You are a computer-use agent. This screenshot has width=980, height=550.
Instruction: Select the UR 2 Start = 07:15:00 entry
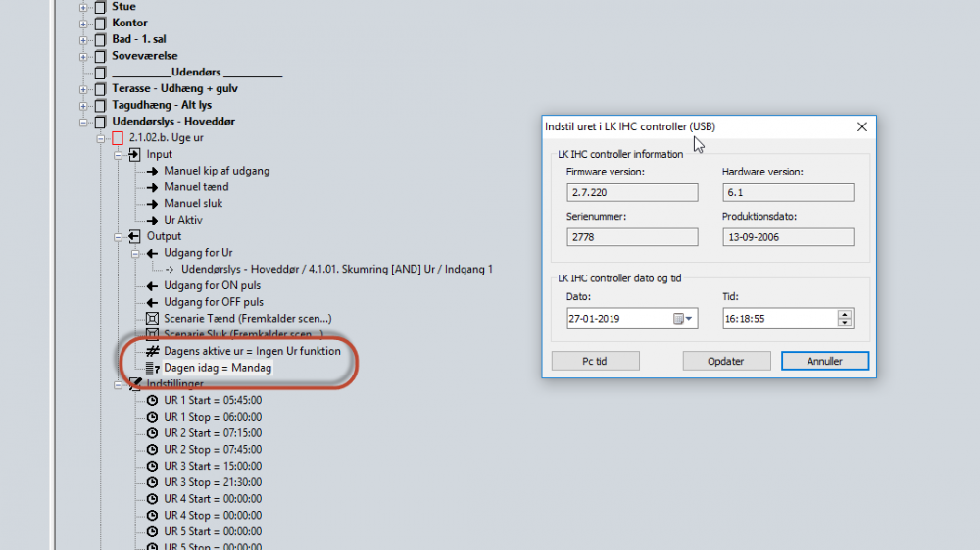coord(212,433)
